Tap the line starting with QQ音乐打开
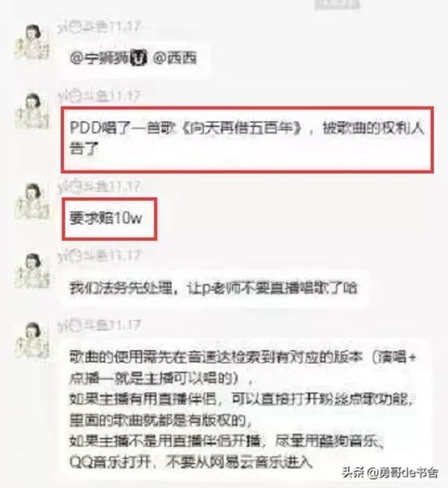Viewport: 448px width, 488px height. 191,462
